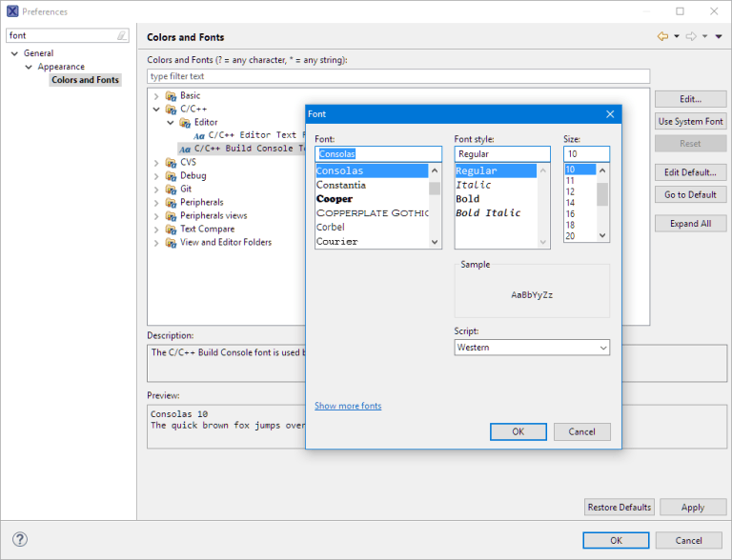Screen dimensions: 732x560
Task: Expand the CVS category
Action: tap(156, 163)
